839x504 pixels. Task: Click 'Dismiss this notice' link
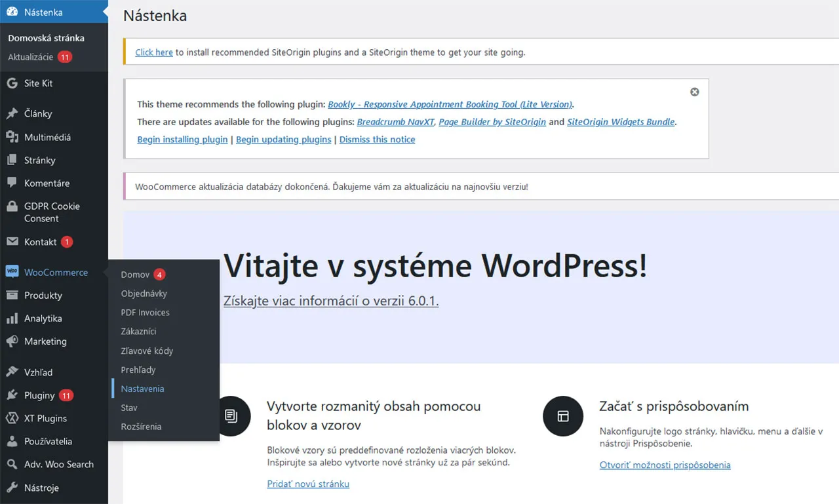pos(377,140)
